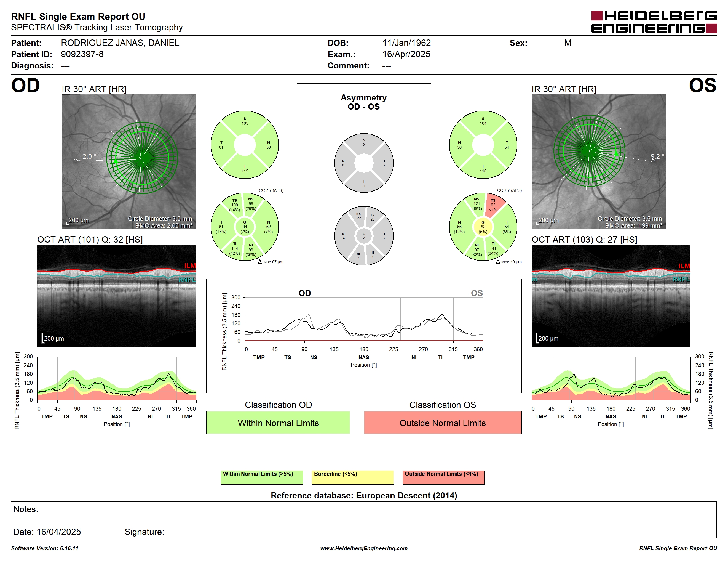Click the exam date 16/Apr/2025
Viewport: 728px width, 563px height.
point(406,54)
